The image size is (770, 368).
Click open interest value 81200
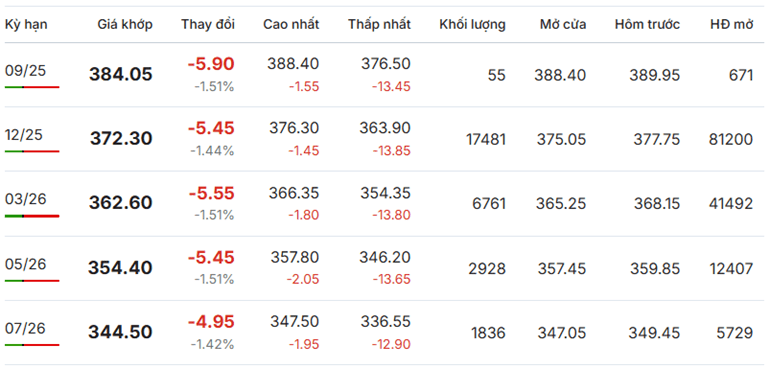(x=731, y=140)
